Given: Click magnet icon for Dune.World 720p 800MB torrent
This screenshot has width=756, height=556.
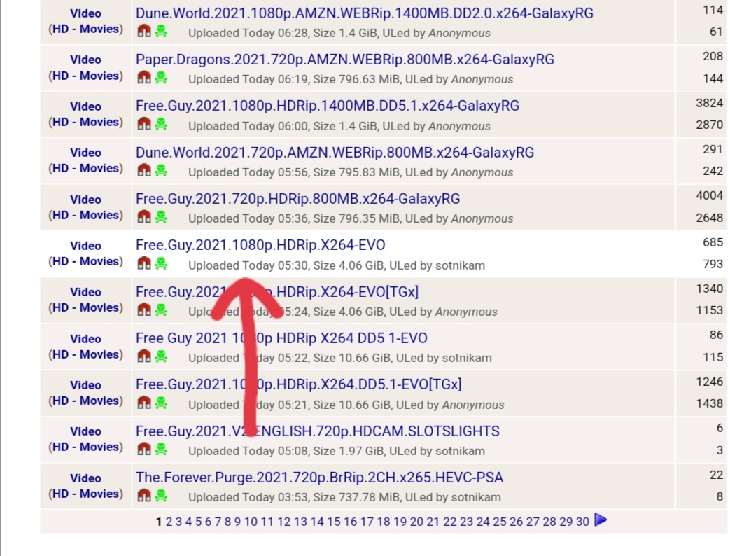Looking at the screenshot, I should 144,170.
